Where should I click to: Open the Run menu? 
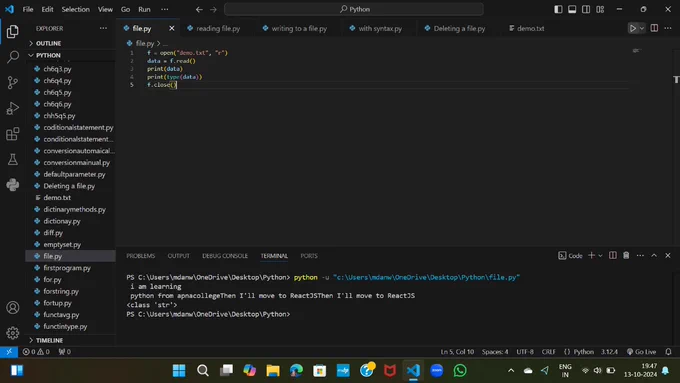pos(144,9)
